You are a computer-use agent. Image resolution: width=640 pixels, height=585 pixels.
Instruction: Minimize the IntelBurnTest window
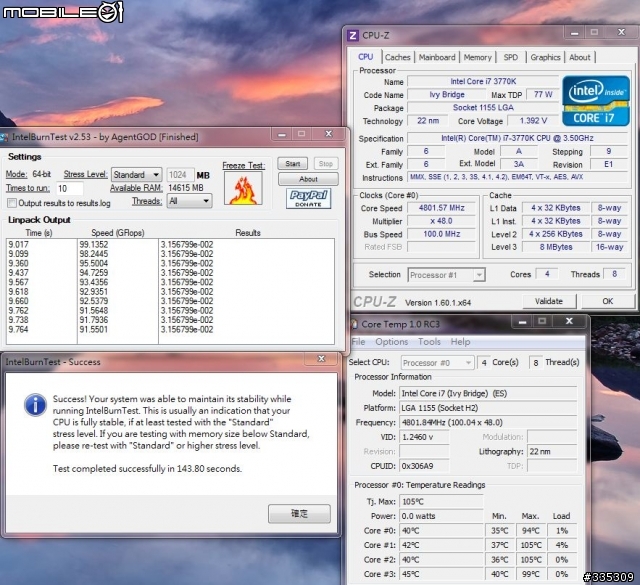(282, 134)
